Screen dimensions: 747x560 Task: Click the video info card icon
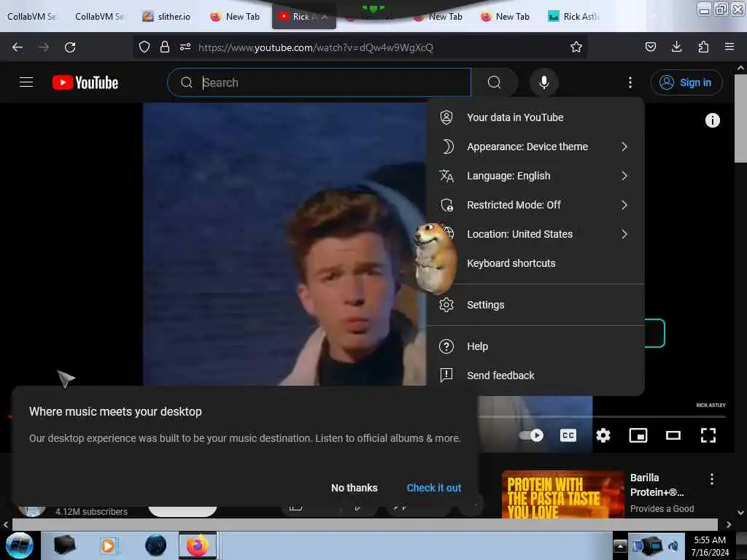[712, 120]
